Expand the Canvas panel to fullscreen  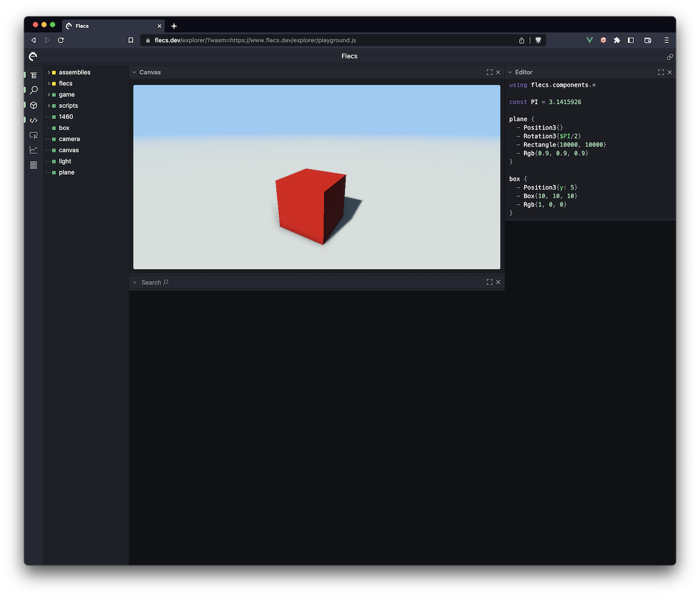[x=489, y=72]
